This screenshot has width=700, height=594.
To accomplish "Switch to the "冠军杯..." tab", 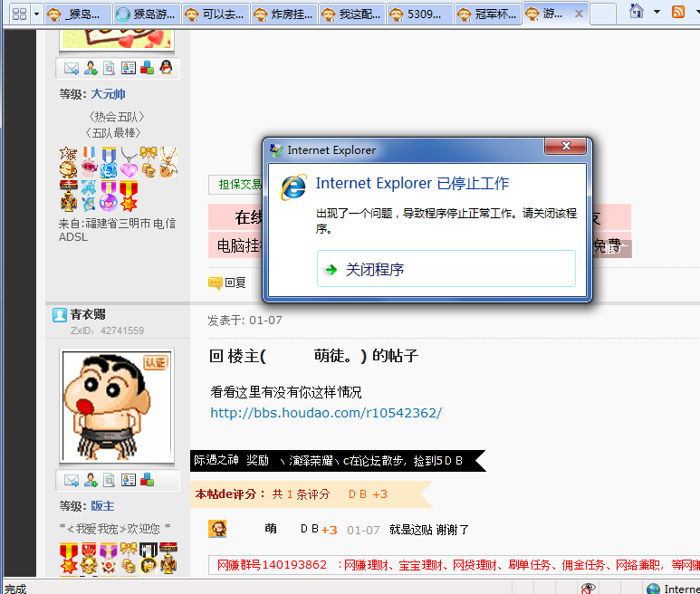I will click(488, 14).
